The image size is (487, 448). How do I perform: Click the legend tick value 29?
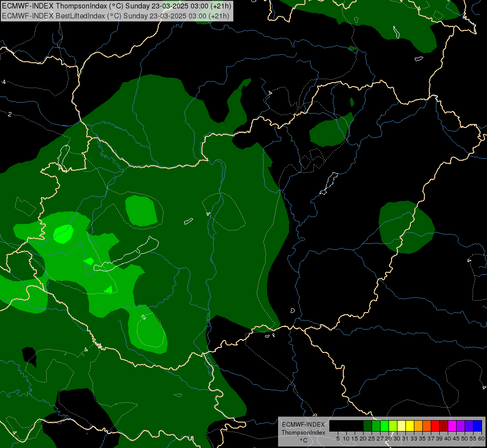coord(389,439)
